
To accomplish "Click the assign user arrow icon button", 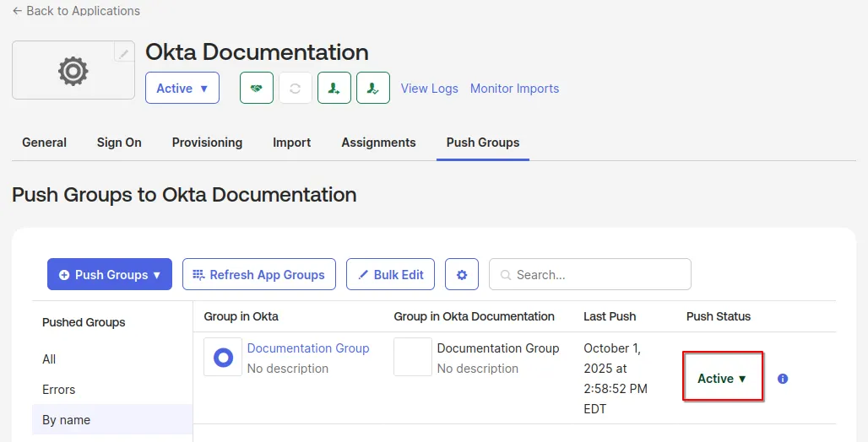I will (x=334, y=88).
